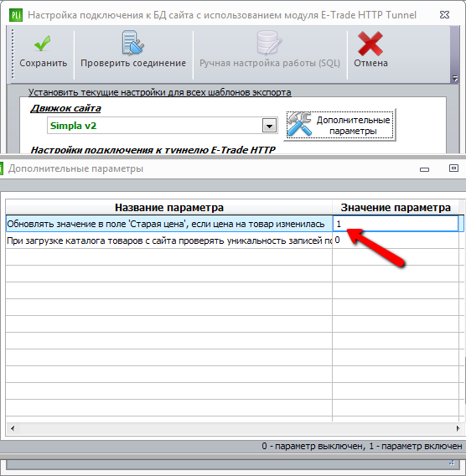Minimize the Дополнительные параметры window
Image resolution: width=466 pixels, height=476 pixels.
click(424, 169)
